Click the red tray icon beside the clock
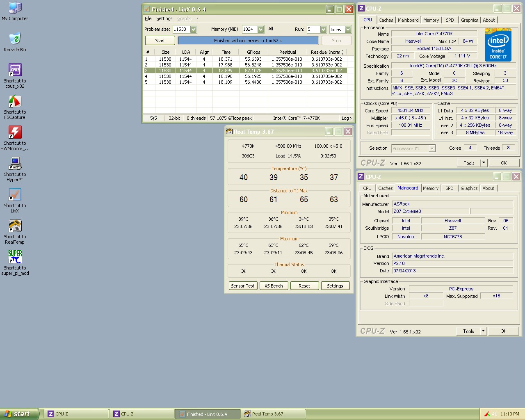 pos(487,414)
